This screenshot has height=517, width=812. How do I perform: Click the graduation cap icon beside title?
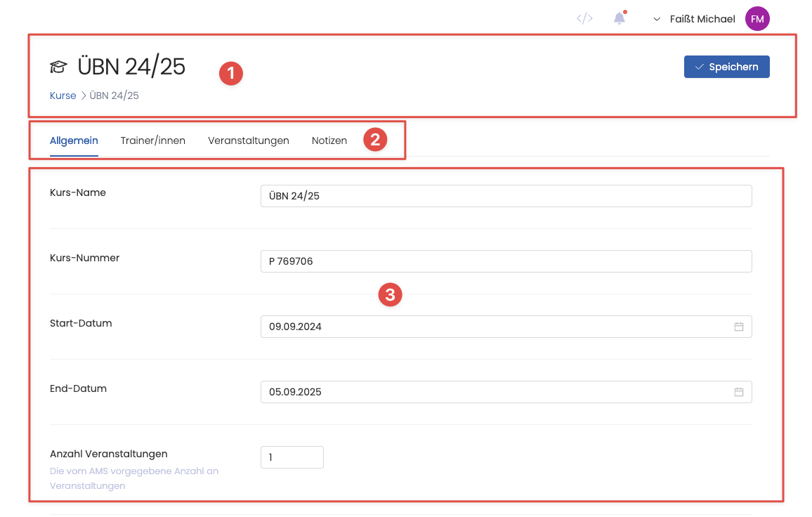click(58, 67)
